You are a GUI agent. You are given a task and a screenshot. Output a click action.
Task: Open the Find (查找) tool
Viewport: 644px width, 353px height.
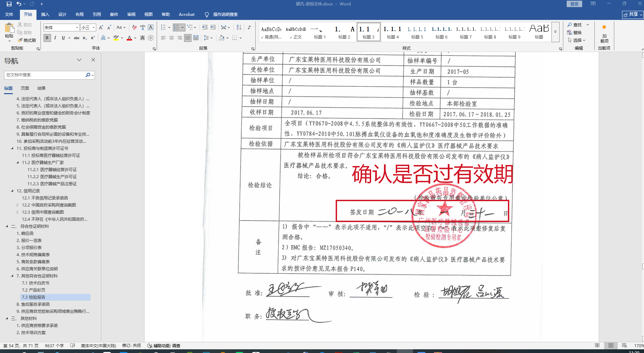coord(575,25)
